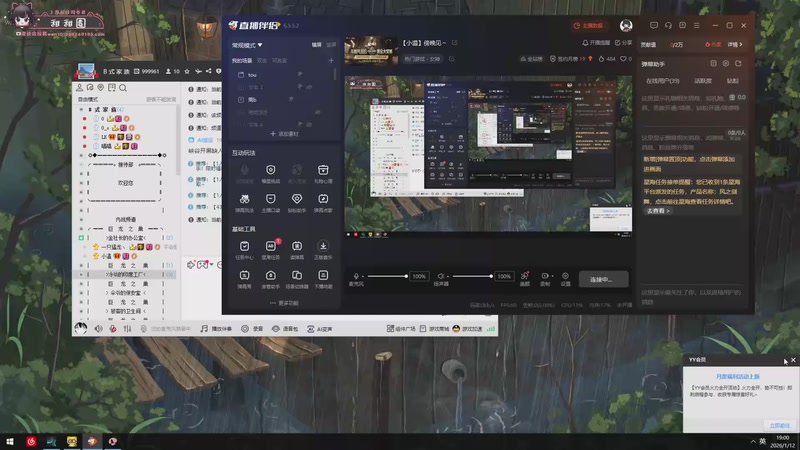This screenshot has height=450, width=800.
Task: Adjust the microphone volume slider
Action: pyautogui.click(x=387, y=276)
